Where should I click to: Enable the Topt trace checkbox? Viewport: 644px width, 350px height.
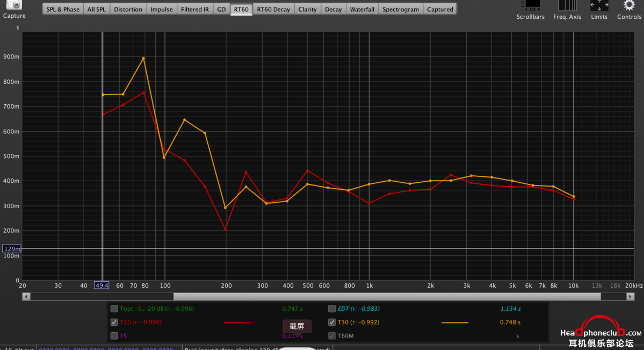114,309
